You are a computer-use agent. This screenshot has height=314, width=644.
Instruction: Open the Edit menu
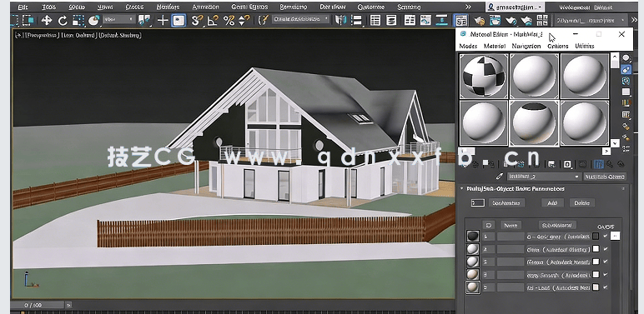(x=23, y=7)
